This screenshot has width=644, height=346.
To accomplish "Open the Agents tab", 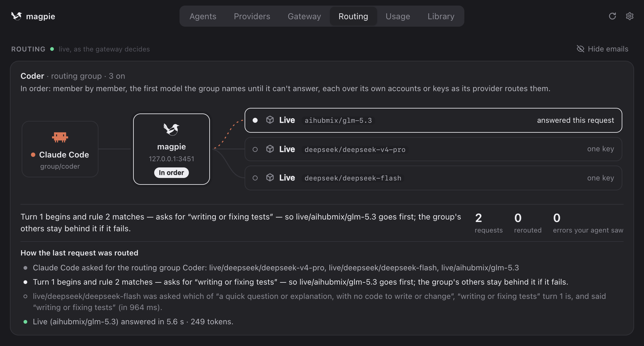I will point(203,16).
